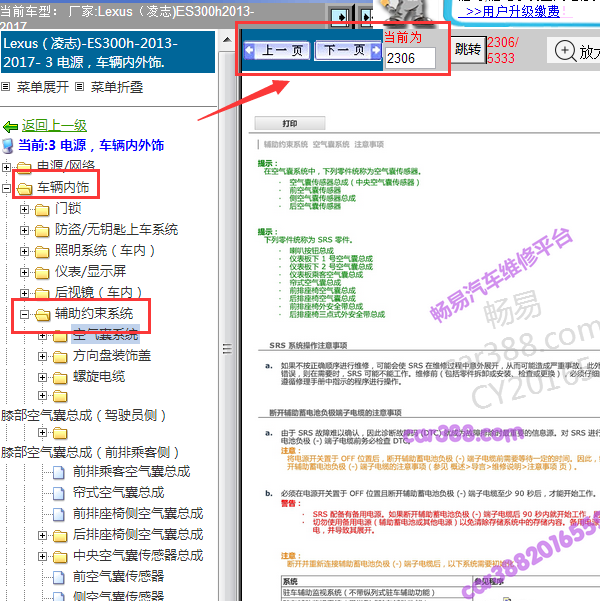Image resolution: width=600 pixels, height=601 pixels.
Task: Click breadcrumb text 辅助约束系统 空气囊系统 注意事项
Action: coord(324,145)
